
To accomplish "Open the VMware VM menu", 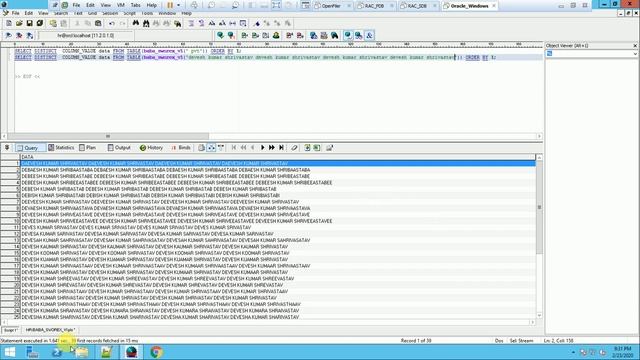I will 121,5.
